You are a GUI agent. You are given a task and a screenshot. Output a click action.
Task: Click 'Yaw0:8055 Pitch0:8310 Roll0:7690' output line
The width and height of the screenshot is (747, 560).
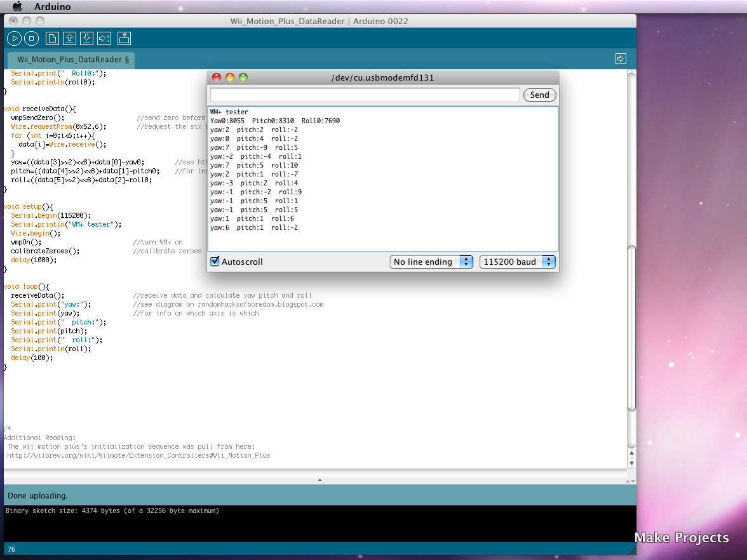(275, 121)
